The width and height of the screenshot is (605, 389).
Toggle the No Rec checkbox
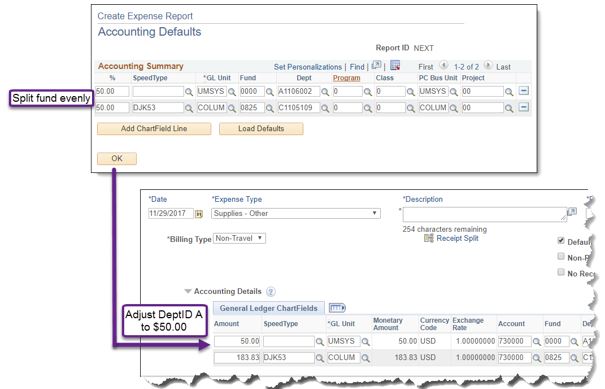click(x=561, y=272)
